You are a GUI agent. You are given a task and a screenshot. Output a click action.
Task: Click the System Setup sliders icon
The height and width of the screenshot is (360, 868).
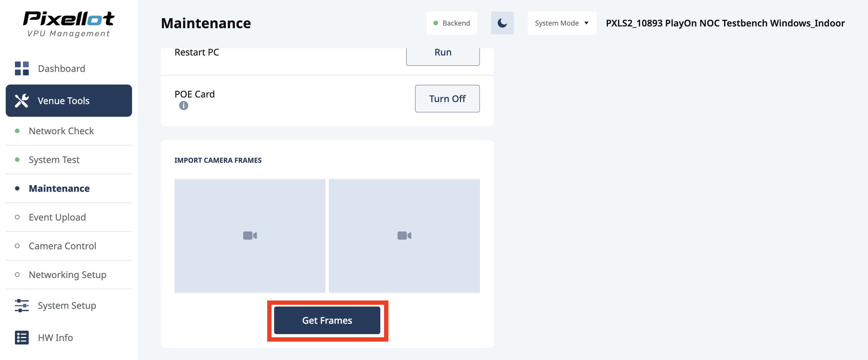(x=22, y=305)
